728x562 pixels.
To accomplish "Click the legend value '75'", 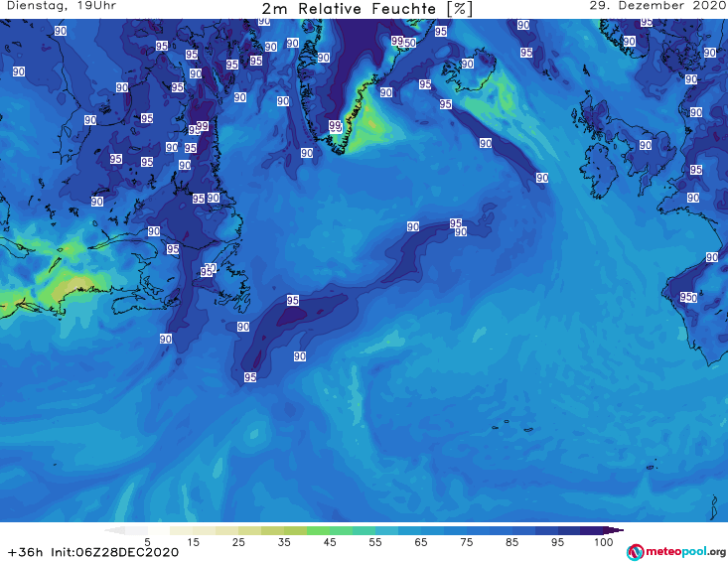I will pos(467,542).
